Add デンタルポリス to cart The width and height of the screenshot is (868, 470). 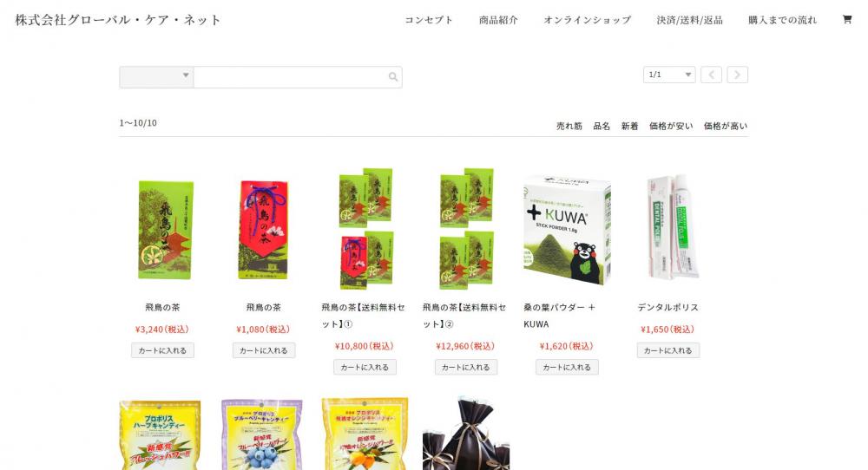click(x=668, y=350)
